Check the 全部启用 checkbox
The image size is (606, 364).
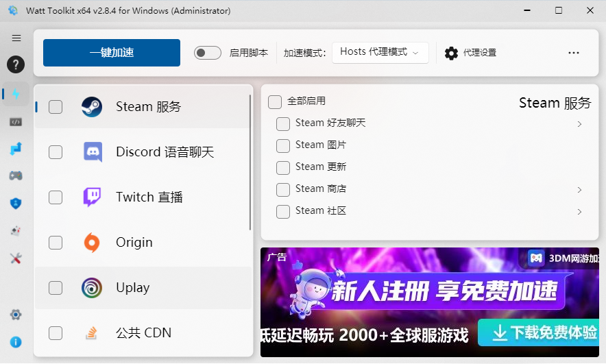[275, 102]
